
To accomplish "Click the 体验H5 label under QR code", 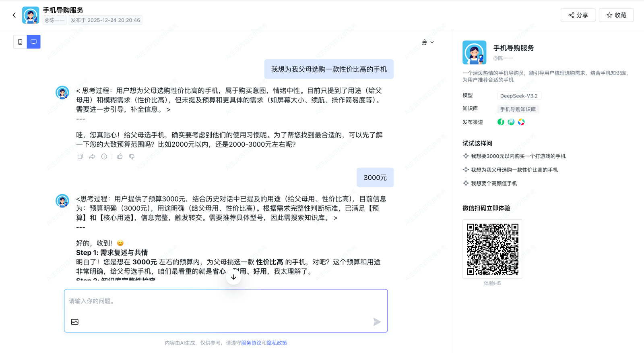I will tap(492, 283).
